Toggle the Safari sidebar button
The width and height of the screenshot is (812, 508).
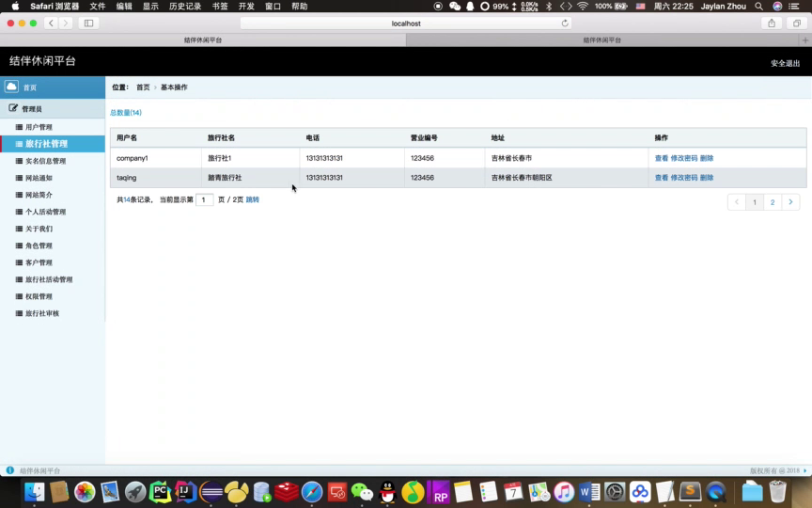[x=88, y=23]
